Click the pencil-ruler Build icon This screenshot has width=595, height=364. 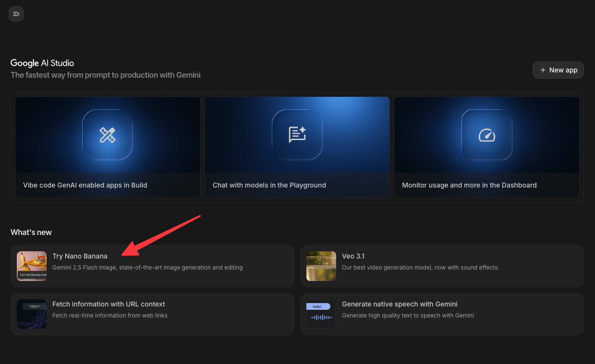pyautogui.click(x=108, y=135)
